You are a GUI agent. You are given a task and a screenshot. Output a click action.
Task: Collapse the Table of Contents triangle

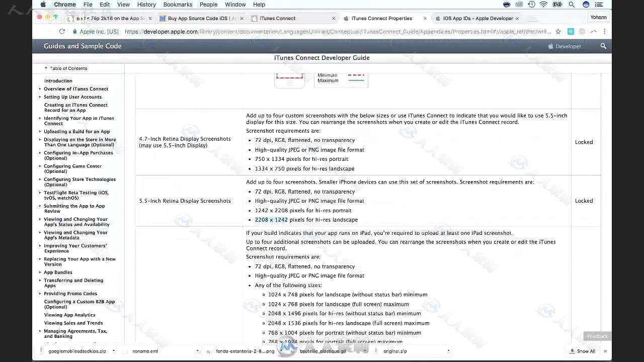(x=46, y=68)
